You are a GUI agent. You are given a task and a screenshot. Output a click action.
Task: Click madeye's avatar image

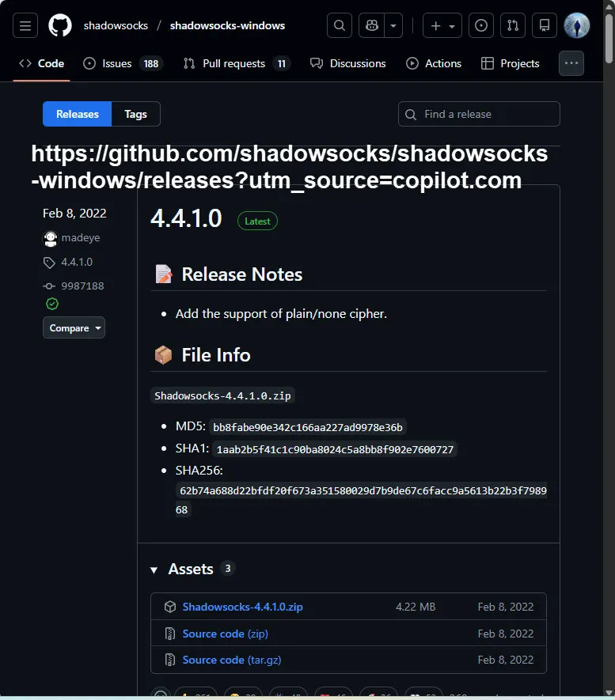click(50, 238)
